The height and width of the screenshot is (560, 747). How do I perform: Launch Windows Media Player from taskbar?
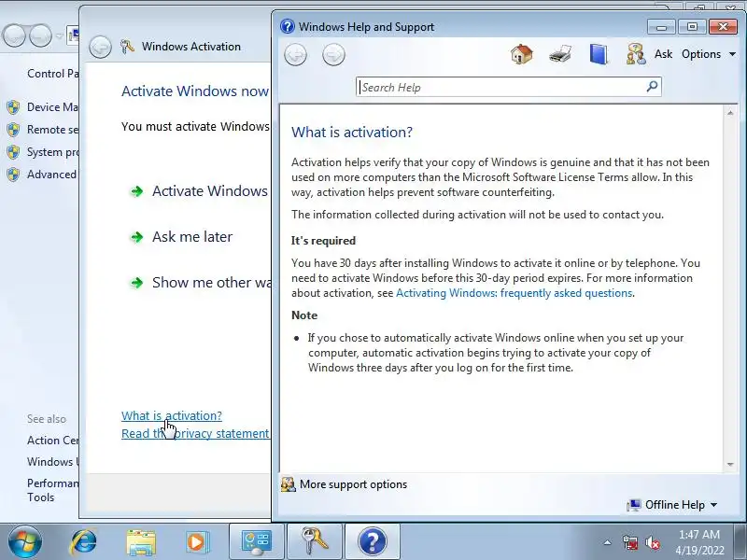click(x=196, y=542)
